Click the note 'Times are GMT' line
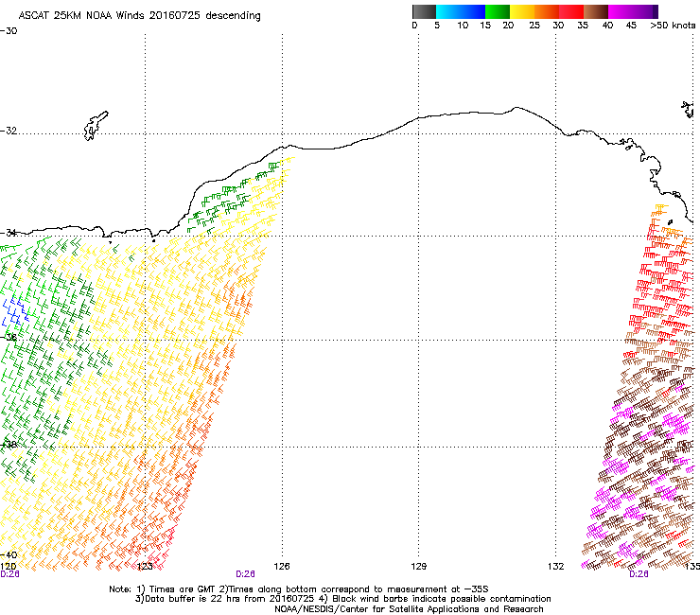The width and height of the screenshot is (700, 615). click(299, 589)
